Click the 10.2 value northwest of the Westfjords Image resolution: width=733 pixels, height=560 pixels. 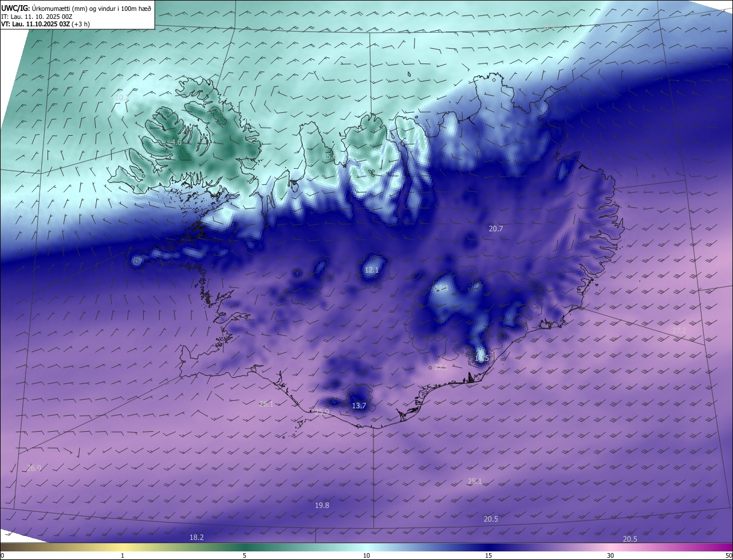click(122, 98)
